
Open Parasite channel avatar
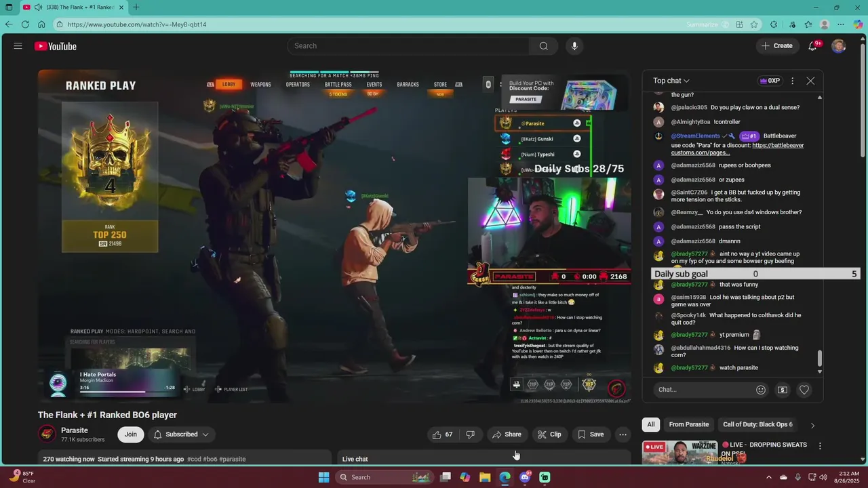(47, 434)
